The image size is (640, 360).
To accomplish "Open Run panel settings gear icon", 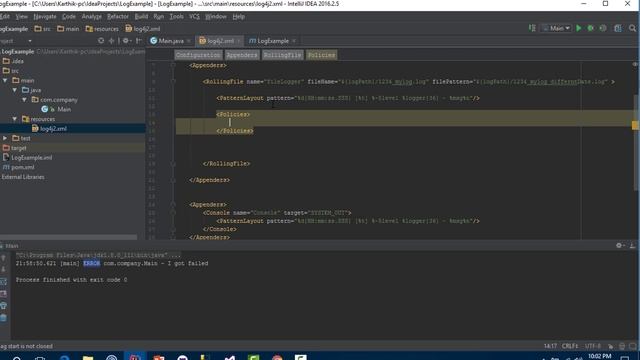I will point(619,245).
